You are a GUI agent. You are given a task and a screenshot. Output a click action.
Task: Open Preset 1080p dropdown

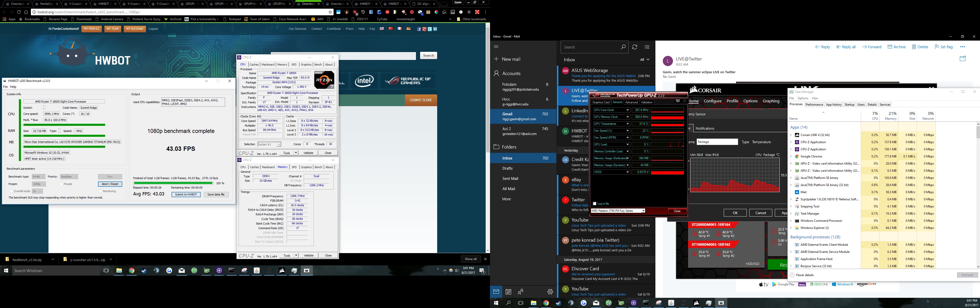click(x=39, y=184)
